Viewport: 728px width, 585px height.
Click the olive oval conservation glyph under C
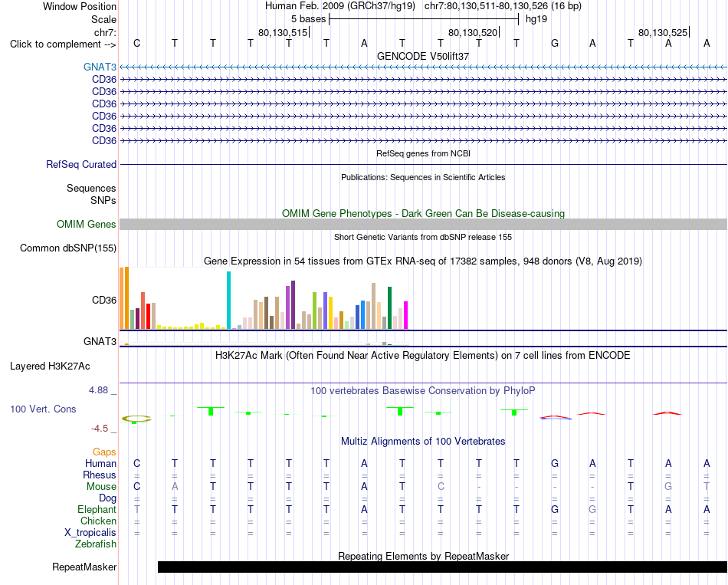136,419
